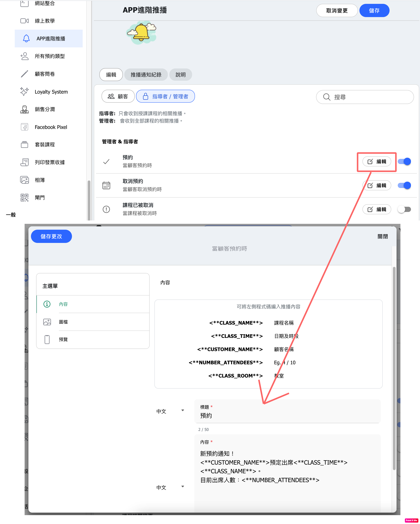The image size is (420, 524).
Task: Click the 列印發票收據 receipt icon
Action: [x=25, y=162]
